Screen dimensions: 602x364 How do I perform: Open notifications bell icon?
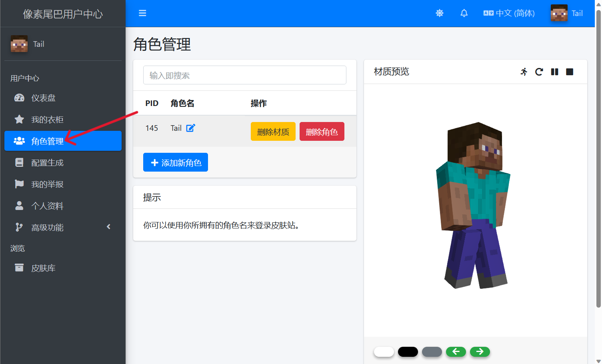tap(464, 13)
